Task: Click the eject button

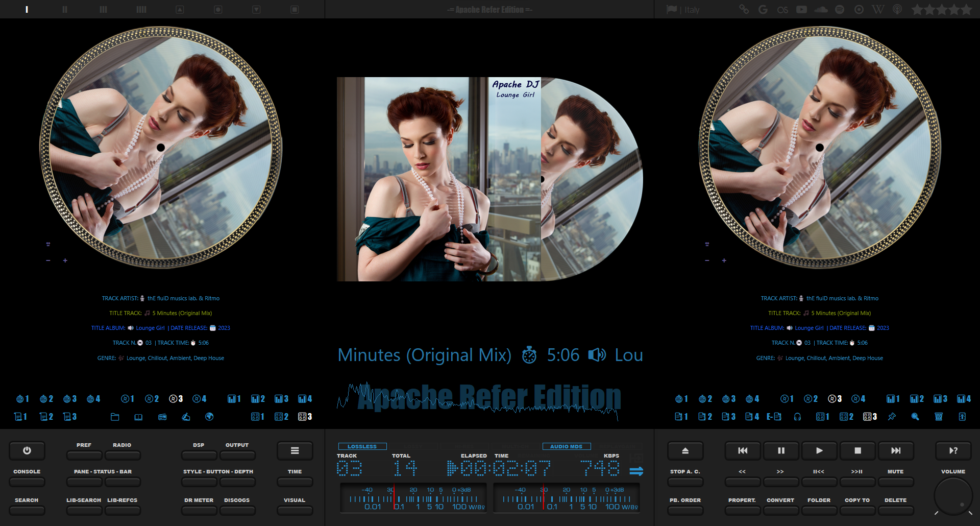Action: point(685,450)
